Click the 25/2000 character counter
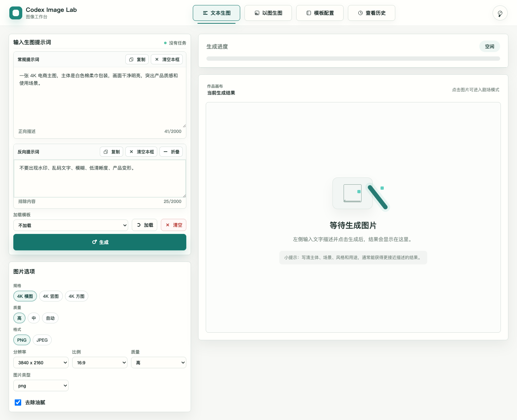Screen dimensions: 517x420 coord(172,202)
